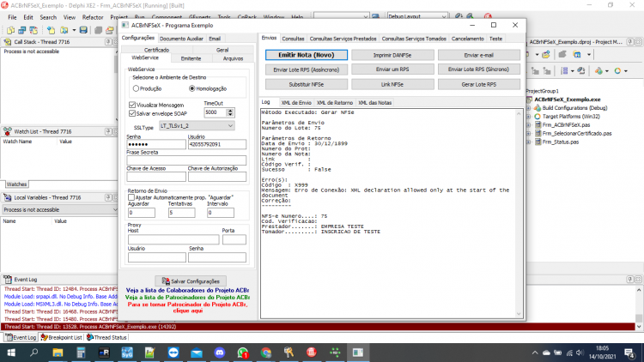Click the Target Platforms ring icon in Project Manager toolbar
The width and height of the screenshot is (644, 362).
pos(617,71)
